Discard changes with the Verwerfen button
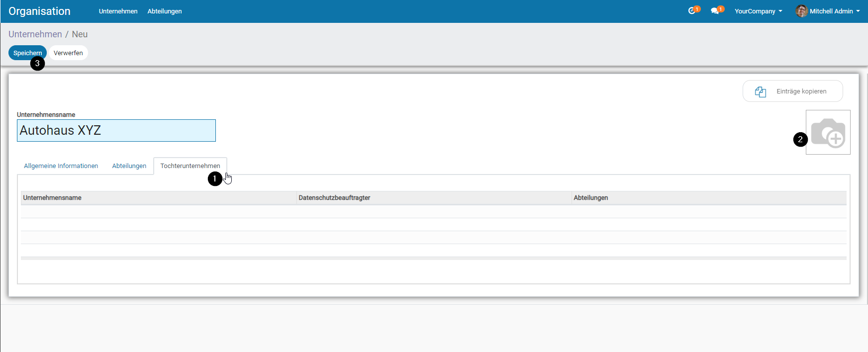 (68, 53)
